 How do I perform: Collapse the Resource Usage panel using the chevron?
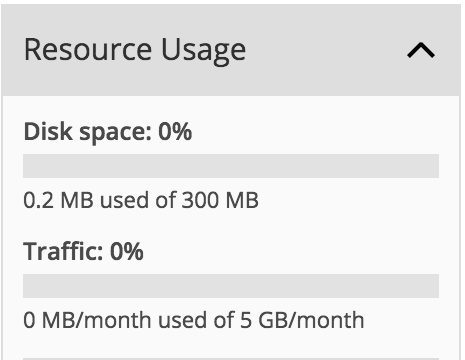(x=421, y=51)
